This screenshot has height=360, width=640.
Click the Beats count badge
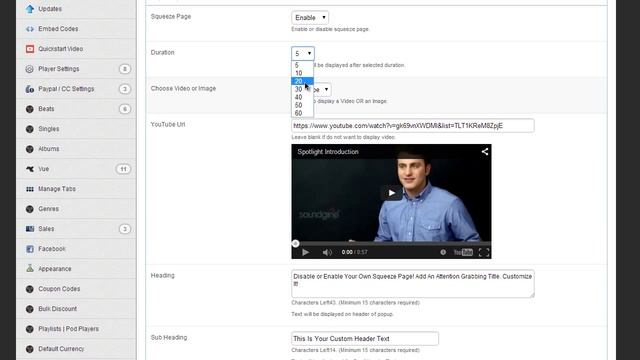click(125, 109)
